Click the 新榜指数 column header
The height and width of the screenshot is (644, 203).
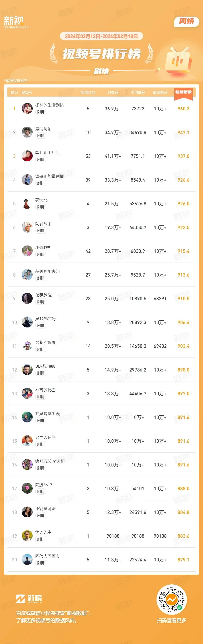tap(183, 92)
